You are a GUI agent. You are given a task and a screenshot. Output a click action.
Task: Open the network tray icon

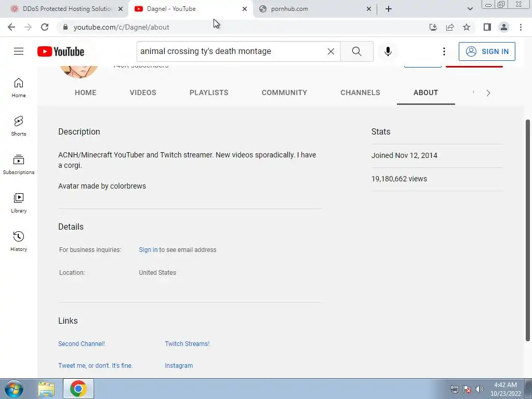[x=454, y=389]
